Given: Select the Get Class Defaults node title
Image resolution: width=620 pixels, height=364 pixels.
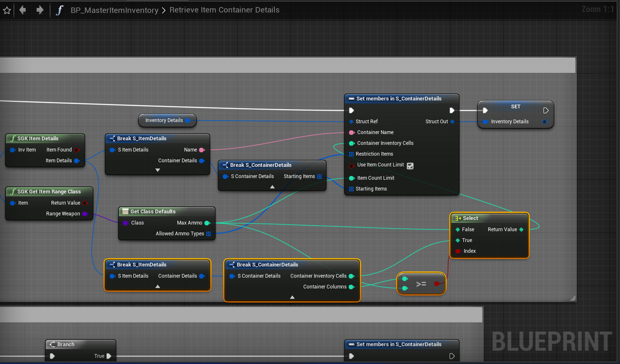Looking at the screenshot, I should tap(153, 212).
